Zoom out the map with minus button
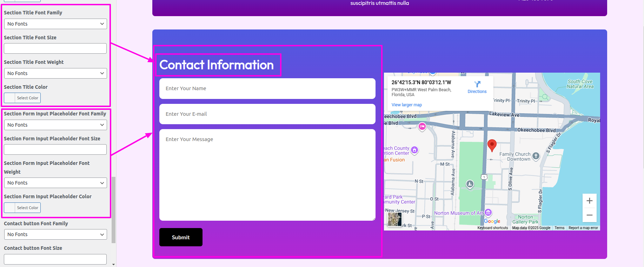Viewport: 644px width, 267px height. pyautogui.click(x=589, y=215)
